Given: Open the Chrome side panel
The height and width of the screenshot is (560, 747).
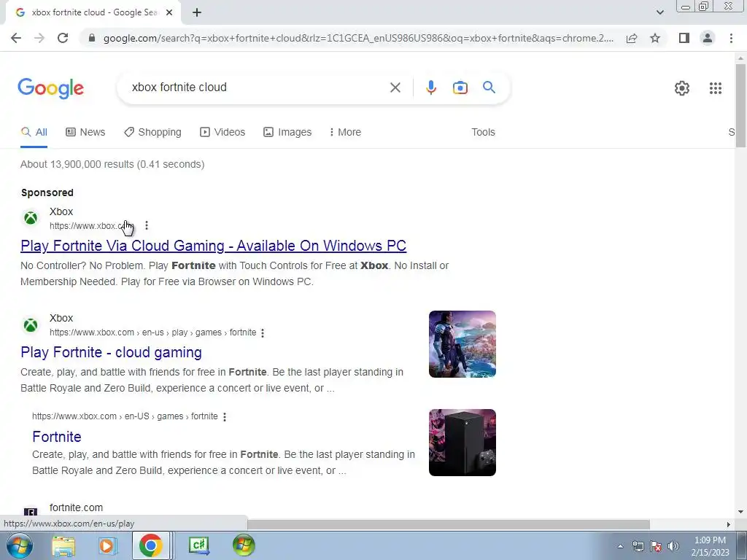Looking at the screenshot, I should [684, 38].
